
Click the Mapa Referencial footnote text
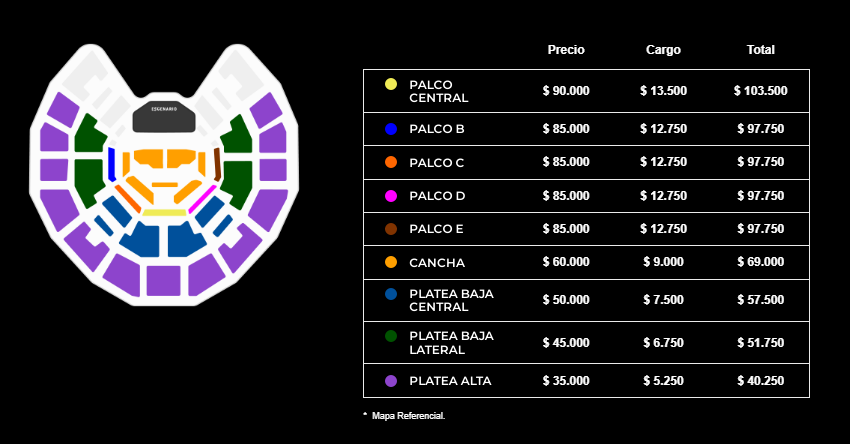click(407, 415)
